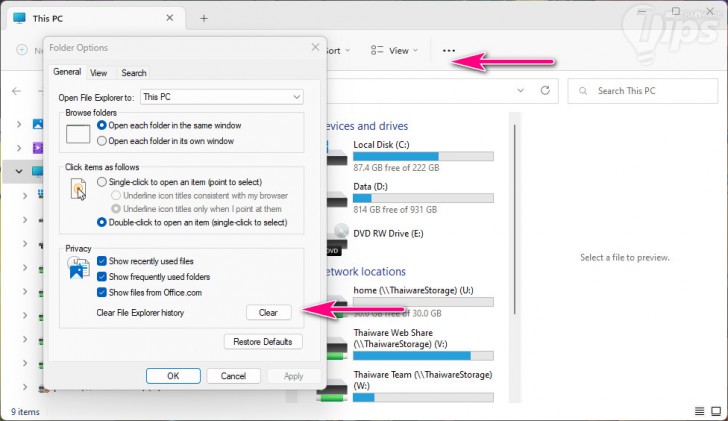This screenshot has height=421, width=728.
Task: Close the Folder Options dialog
Action: tap(315, 47)
